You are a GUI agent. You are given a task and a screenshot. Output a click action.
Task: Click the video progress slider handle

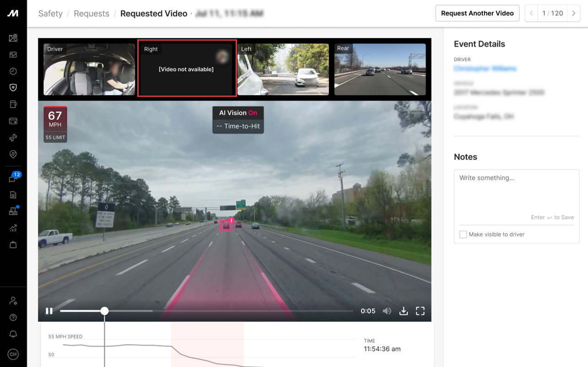105,311
